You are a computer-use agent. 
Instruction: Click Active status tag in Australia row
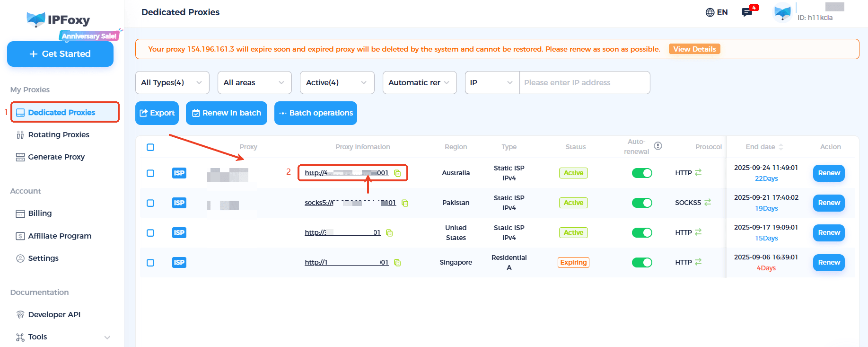[573, 173]
